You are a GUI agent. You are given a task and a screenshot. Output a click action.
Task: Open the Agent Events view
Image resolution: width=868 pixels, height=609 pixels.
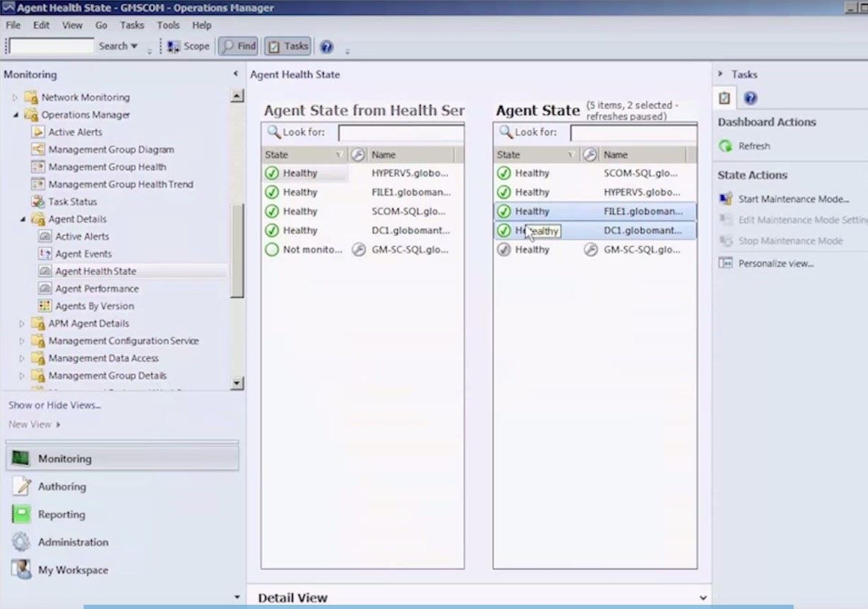point(83,254)
